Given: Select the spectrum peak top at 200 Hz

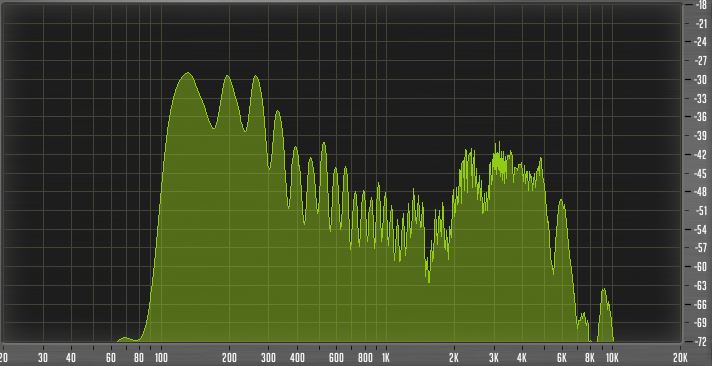Looking at the screenshot, I should tap(227, 77).
